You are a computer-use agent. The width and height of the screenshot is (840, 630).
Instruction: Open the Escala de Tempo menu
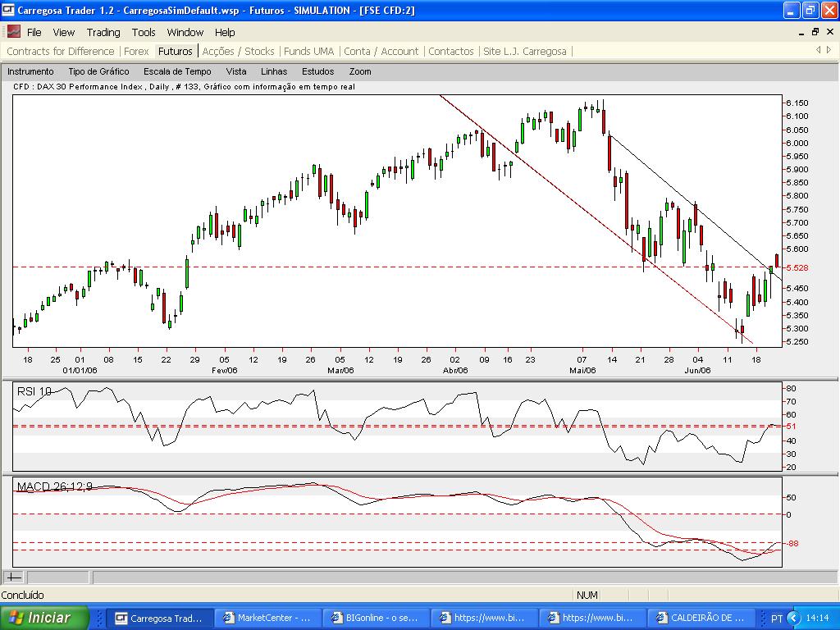[178, 71]
